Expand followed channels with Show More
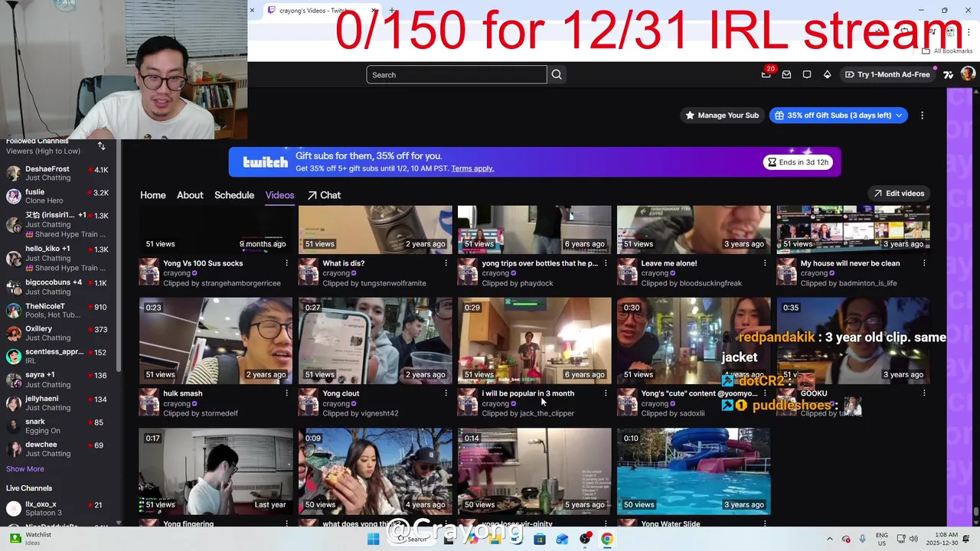The width and height of the screenshot is (980, 551). pos(25,469)
